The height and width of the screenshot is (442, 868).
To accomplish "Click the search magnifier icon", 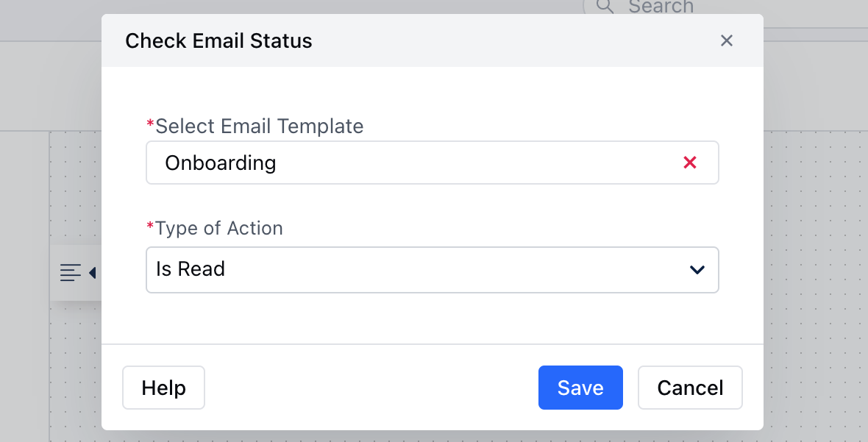I will (605, 6).
